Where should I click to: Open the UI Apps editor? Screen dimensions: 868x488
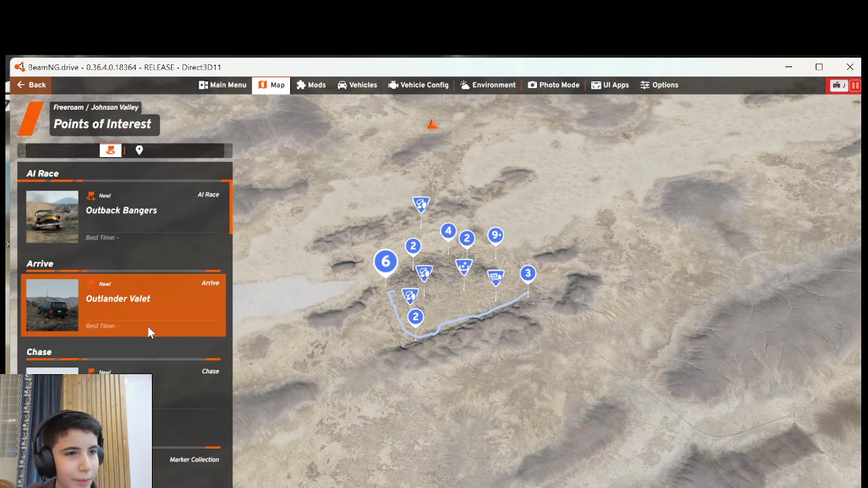(610, 85)
